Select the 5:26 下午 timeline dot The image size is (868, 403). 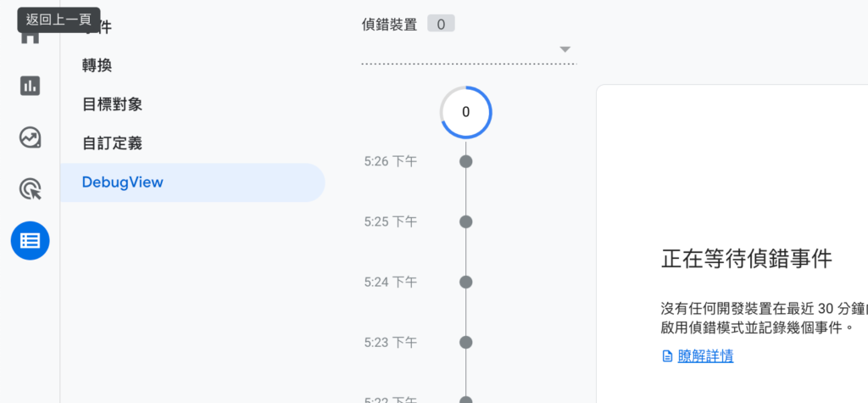465,161
